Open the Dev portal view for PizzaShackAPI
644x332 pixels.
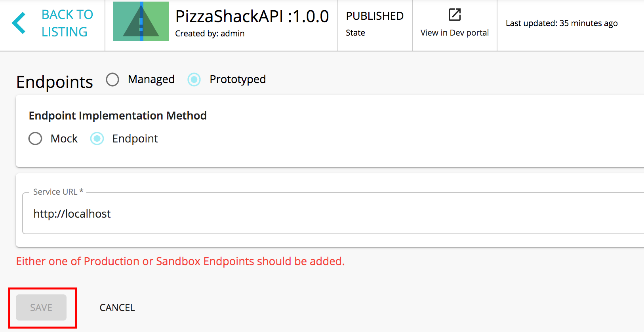[x=454, y=33]
